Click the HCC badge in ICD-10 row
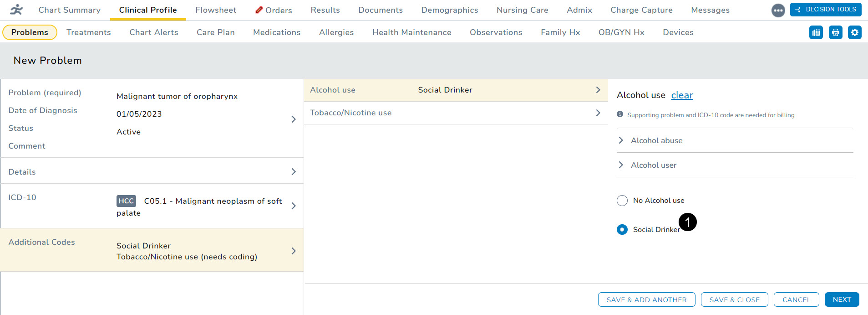The height and width of the screenshot is (315, 868). (x=126, y=201)
